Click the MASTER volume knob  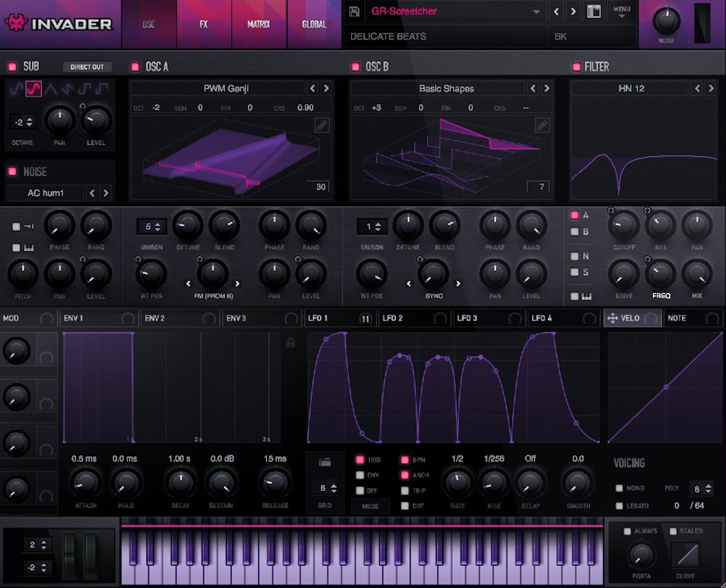(666, 21)
